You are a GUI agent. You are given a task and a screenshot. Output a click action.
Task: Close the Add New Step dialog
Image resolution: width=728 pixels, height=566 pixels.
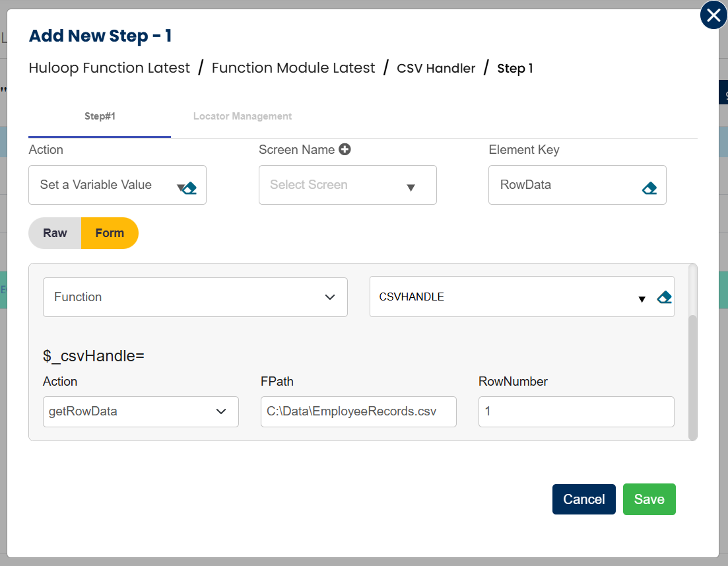click(x=713, y=15)
